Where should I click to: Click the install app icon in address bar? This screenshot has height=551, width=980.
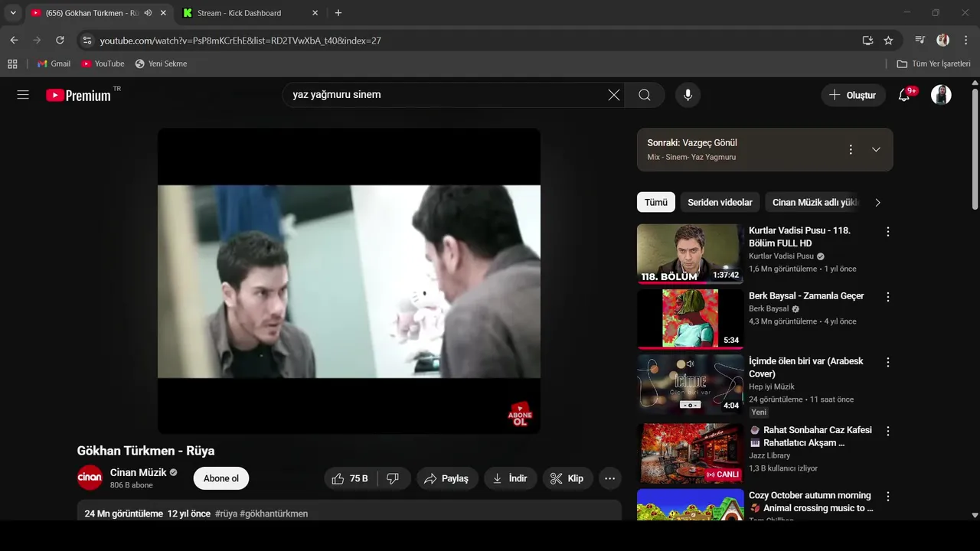coord(867,40)
